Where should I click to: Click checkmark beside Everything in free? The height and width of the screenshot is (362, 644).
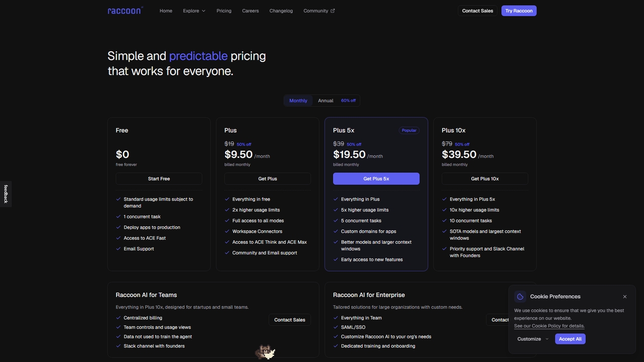[x=227, y=199]
